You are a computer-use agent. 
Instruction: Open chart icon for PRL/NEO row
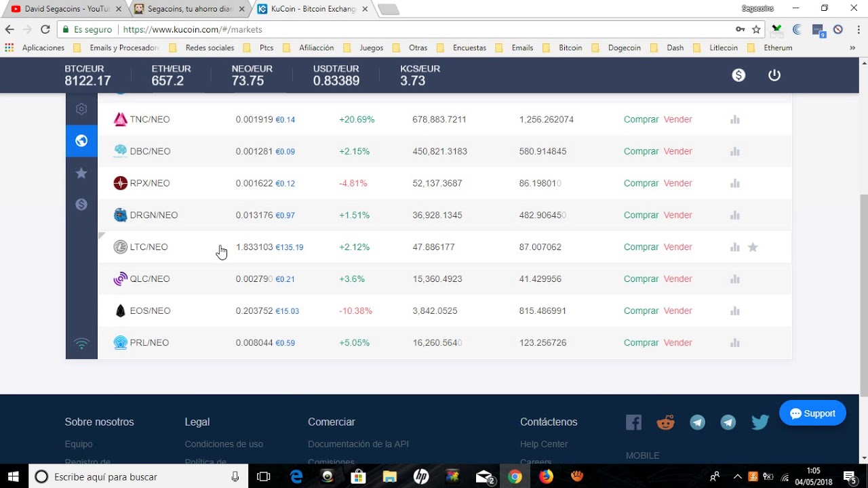click(734, 342)
